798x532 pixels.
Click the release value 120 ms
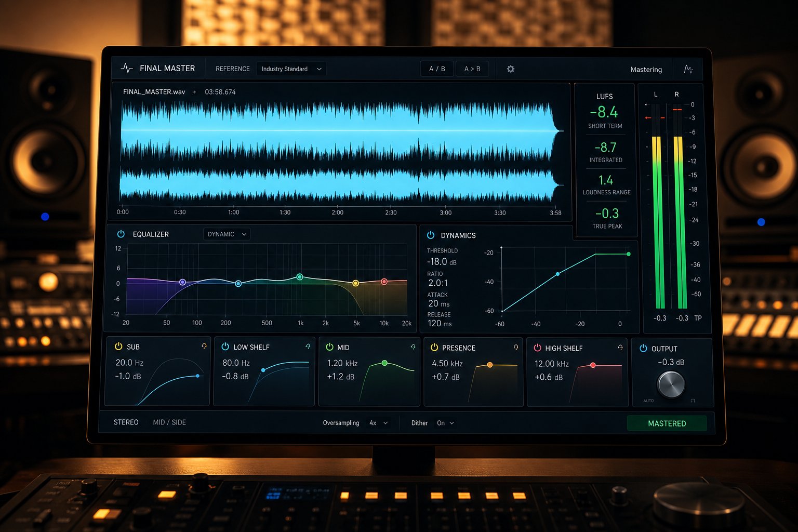pyautogui.click(x=440, y=323)
